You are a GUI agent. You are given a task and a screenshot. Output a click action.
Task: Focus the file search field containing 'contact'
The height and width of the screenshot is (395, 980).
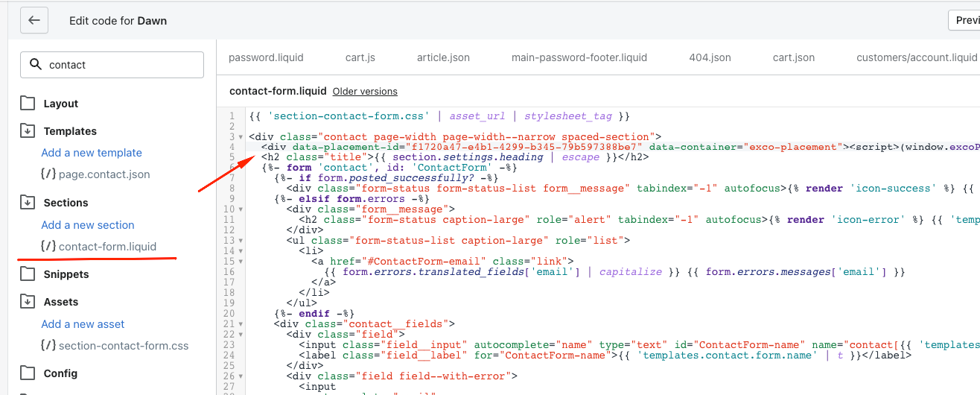pos(112,65)
